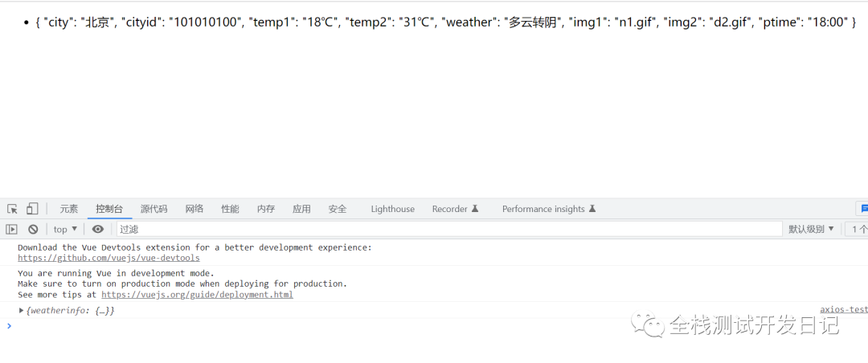Go to the 应用 tab
868x363 pixels.
pos(301,209)
